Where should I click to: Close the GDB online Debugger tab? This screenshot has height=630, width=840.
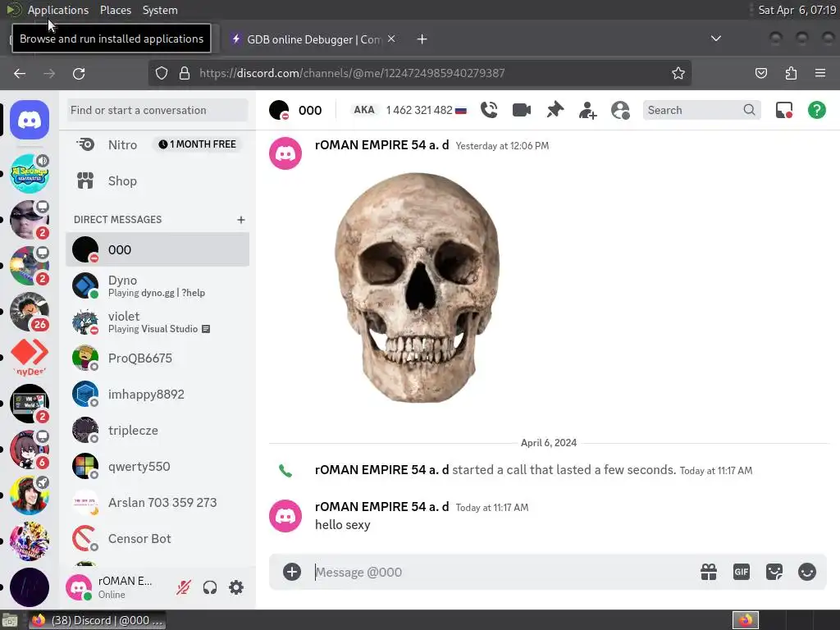coord(391,39)
